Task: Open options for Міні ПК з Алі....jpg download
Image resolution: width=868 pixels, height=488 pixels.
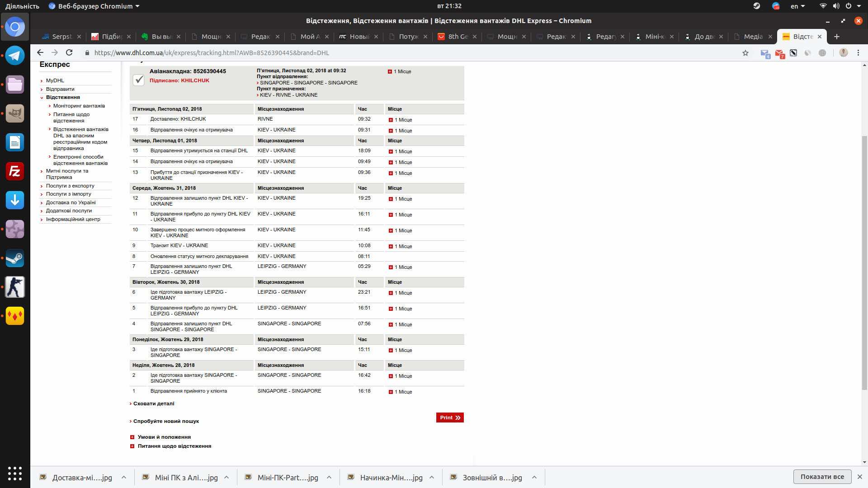Action: (226, 477)
